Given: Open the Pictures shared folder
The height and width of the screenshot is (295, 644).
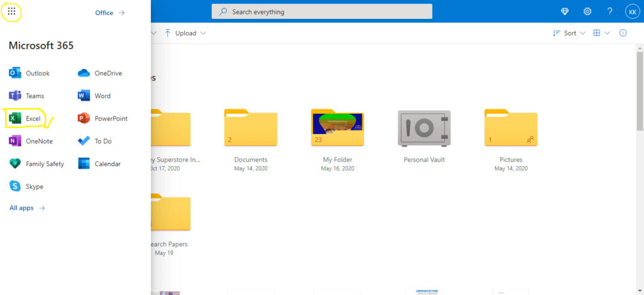Looking at the screenshot, I should 511,128.
